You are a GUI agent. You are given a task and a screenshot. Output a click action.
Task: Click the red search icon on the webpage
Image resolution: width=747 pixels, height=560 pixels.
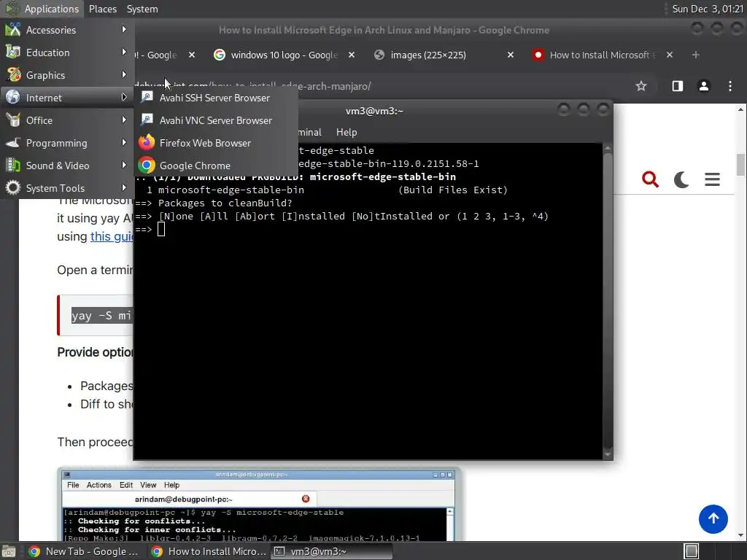point(650,179)
